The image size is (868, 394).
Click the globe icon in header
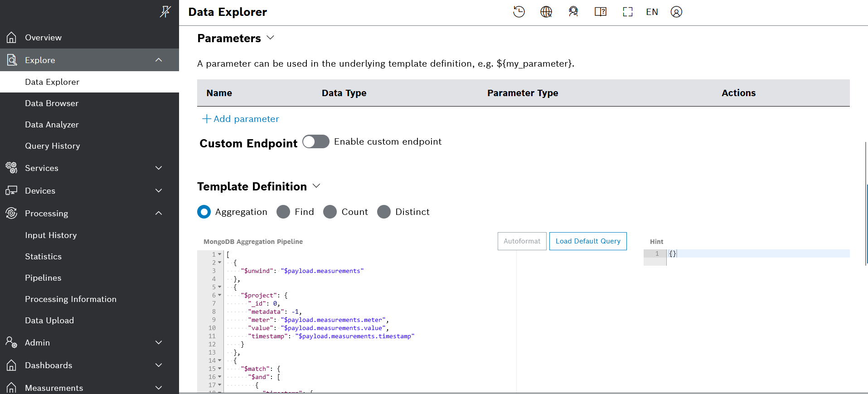pos(546,12)
